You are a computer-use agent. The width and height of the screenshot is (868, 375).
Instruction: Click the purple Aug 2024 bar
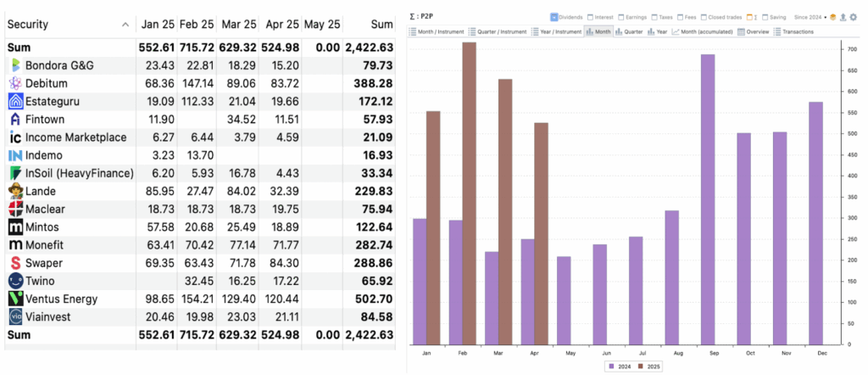tap(671, 277)
